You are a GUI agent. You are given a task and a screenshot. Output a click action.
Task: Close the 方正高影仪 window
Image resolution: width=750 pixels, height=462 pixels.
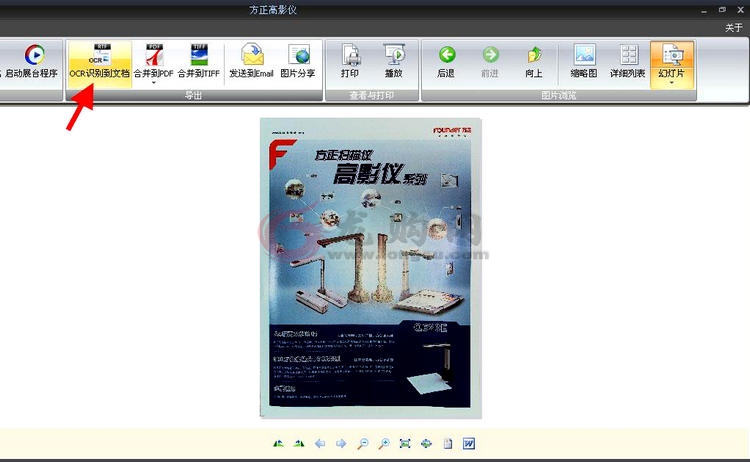click(x=740, y=10)
